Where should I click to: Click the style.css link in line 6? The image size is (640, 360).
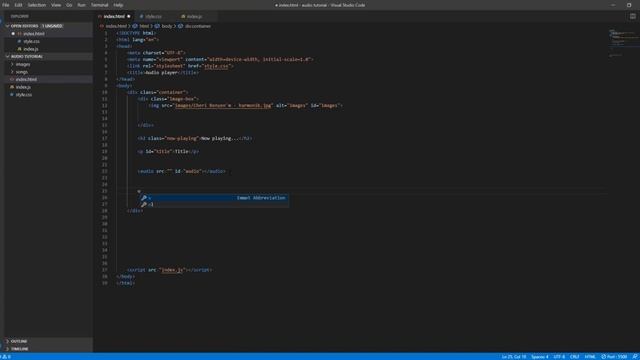click(216, 66)
